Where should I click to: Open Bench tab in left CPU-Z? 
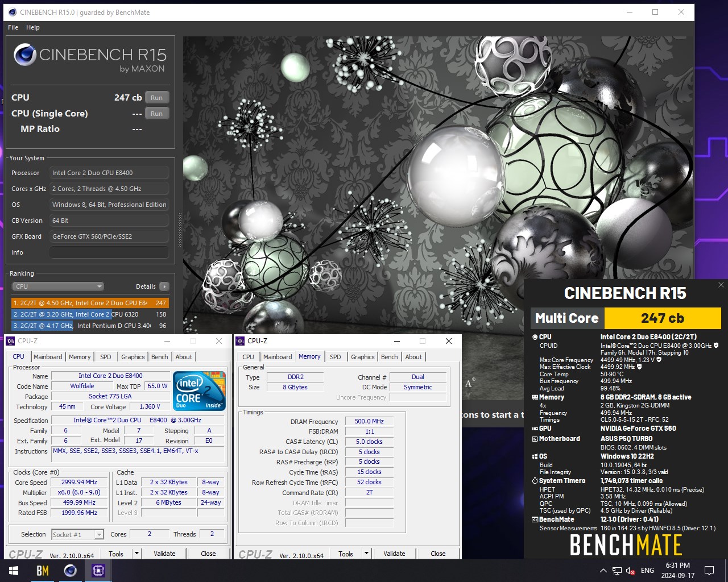[160, 357]
